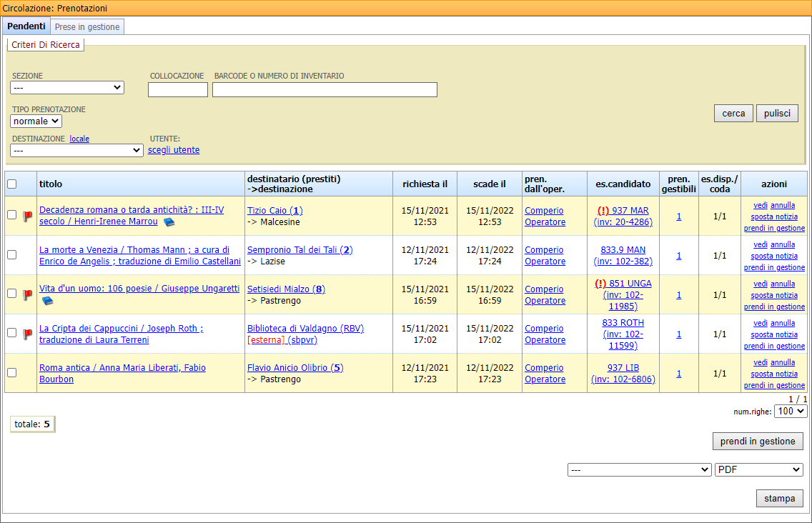
Task: Click the pulisci button to clear filters
Action: coord(777,114)
